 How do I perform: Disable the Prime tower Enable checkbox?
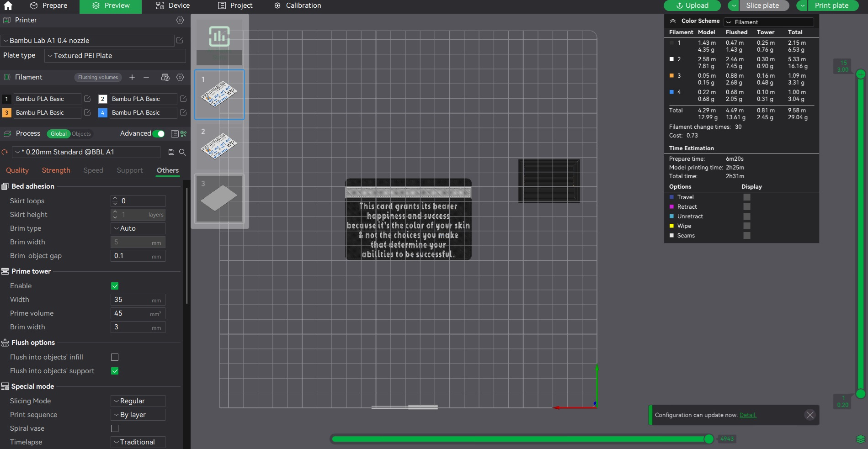click(115, 286)
